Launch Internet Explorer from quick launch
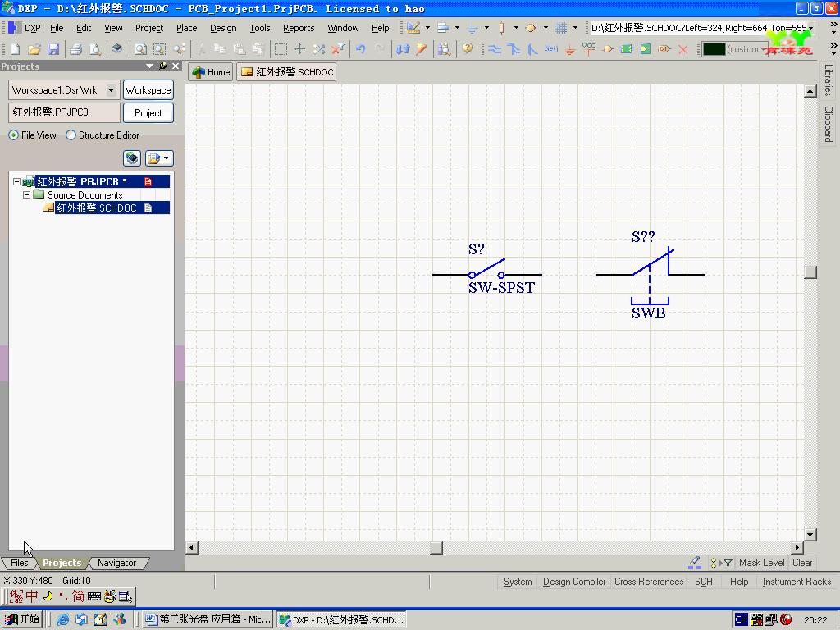 [x=62, y=619]
